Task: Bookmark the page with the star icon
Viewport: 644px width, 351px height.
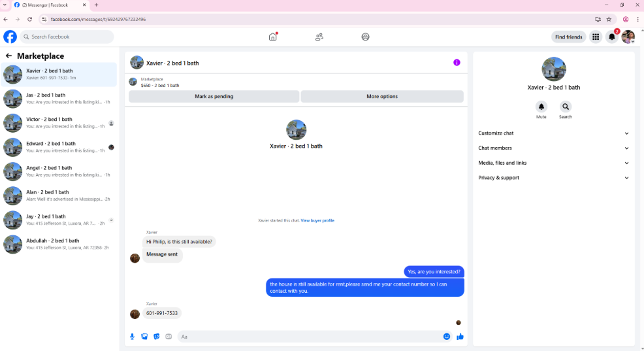Action: click(x=609, y=20)
